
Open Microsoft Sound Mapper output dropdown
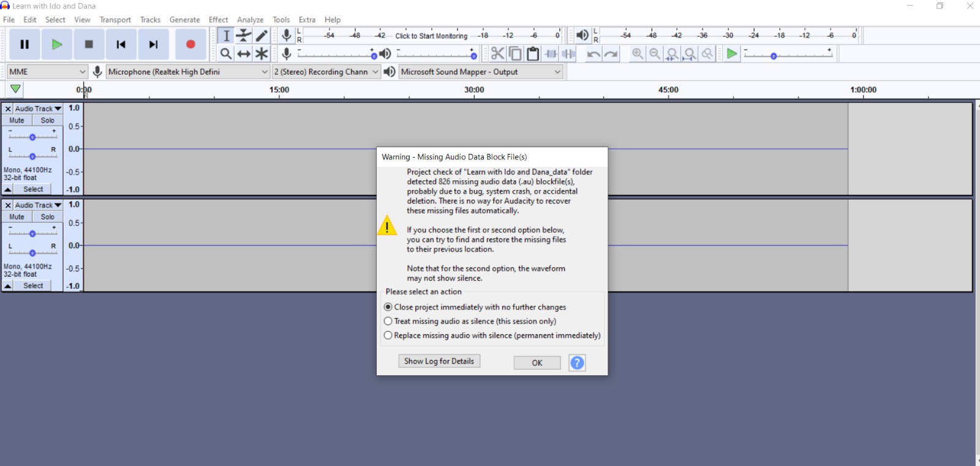coord(481,72)
